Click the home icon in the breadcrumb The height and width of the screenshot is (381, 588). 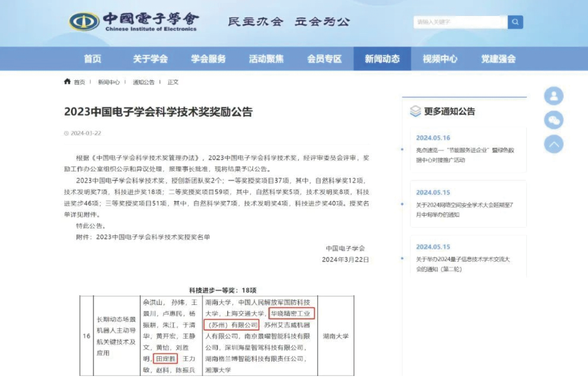pyautogui.click(x=67, y=82)
